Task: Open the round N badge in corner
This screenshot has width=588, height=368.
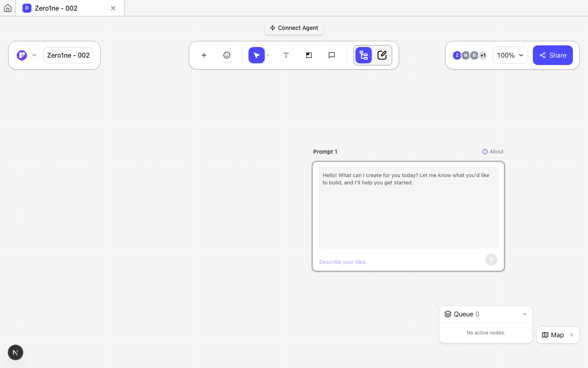Action: pos(16,352)
